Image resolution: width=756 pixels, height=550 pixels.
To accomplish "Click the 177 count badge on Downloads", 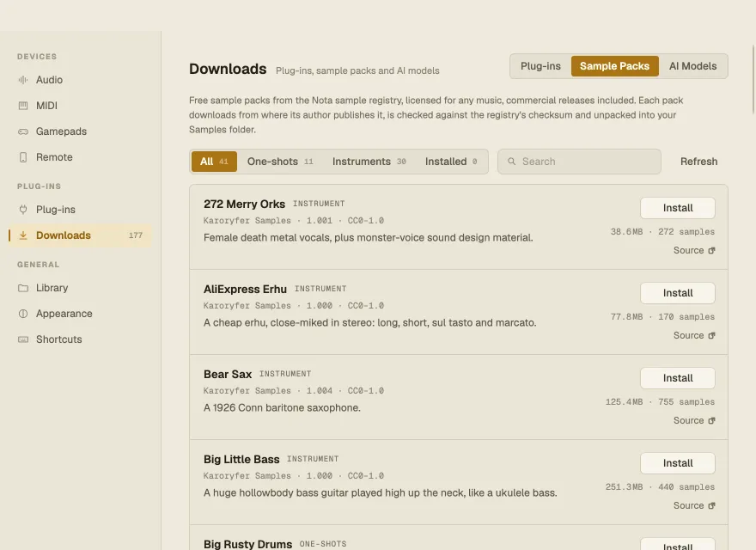I will (x=136, y=235).
